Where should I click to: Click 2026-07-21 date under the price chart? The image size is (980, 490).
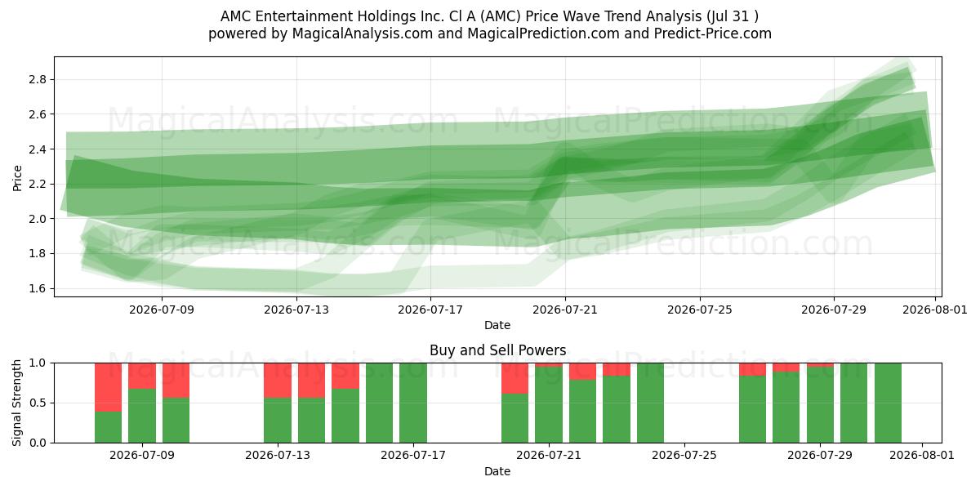coord(565,310)
